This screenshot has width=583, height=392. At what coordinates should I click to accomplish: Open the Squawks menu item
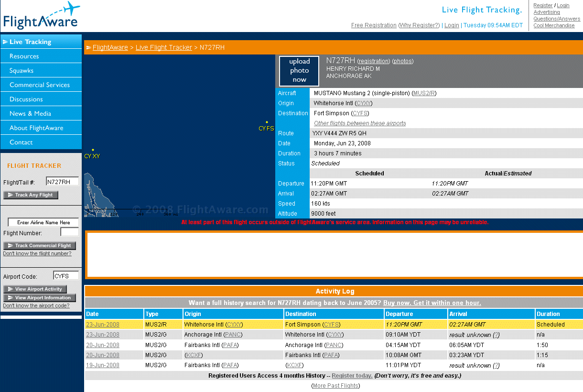click(x=41, y=70)
